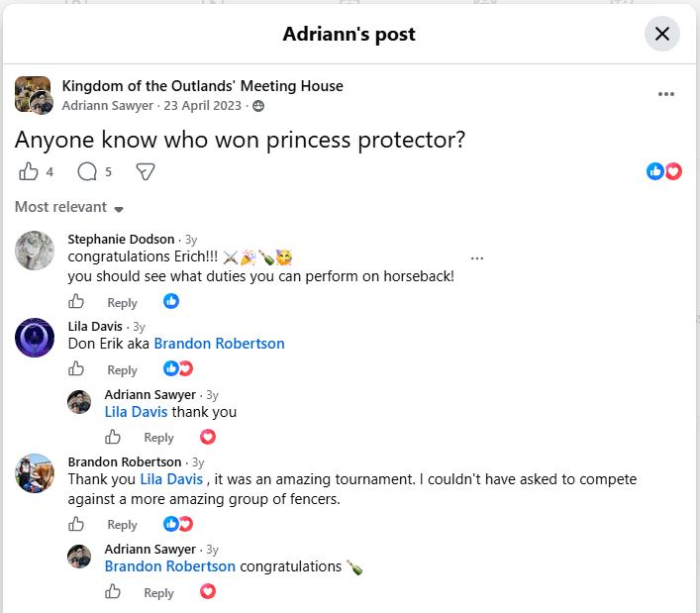Reply to Adriann's congratulations comment
Image resolution: width=700 pixels, height=613 pixels.
pos(158,593)
